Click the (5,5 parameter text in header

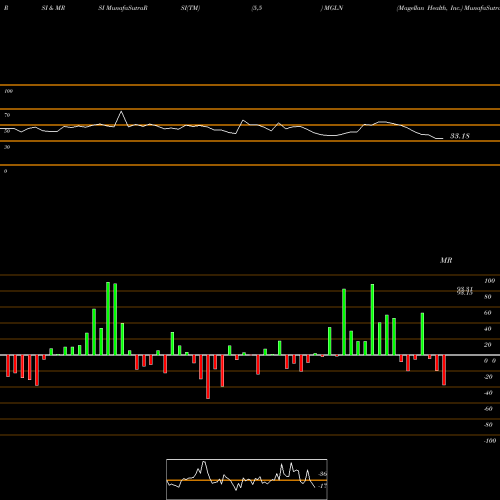click(257, 8)
